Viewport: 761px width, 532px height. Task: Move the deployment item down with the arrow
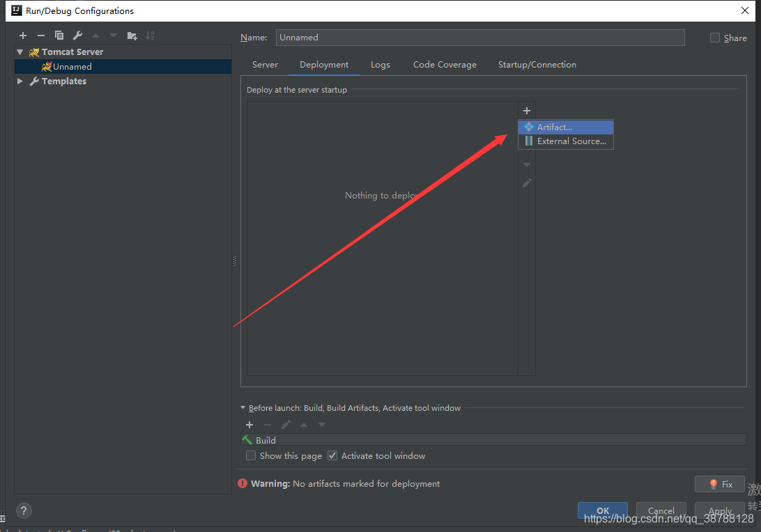pyautogui.click(x=527, y=165)
